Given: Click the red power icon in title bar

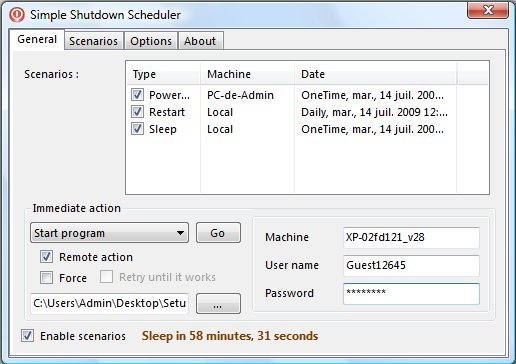Looking at the screenshot, I should coord(17,15).
